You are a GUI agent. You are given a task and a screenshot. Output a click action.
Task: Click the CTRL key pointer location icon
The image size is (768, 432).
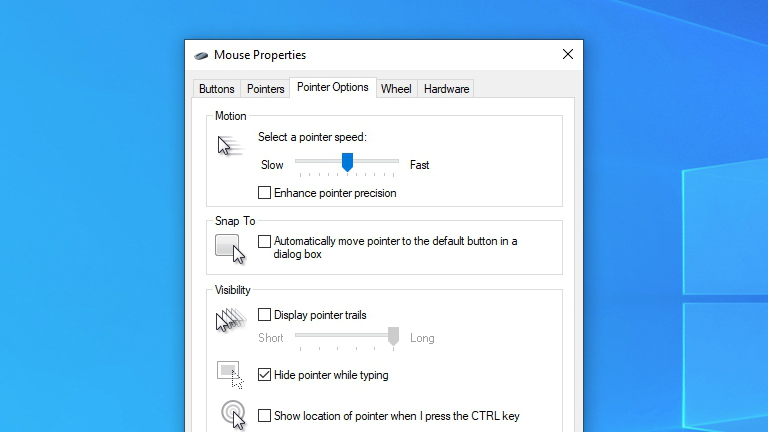233,415
